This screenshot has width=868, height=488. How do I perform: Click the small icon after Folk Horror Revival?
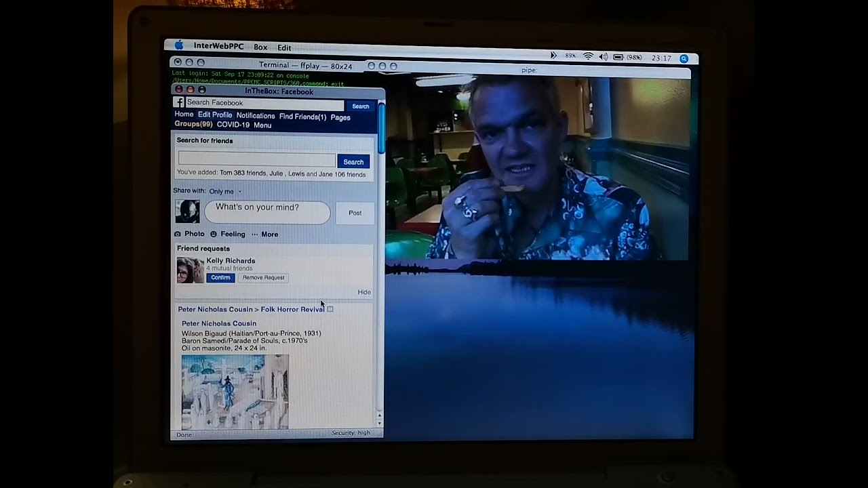(x=330, y=309)
